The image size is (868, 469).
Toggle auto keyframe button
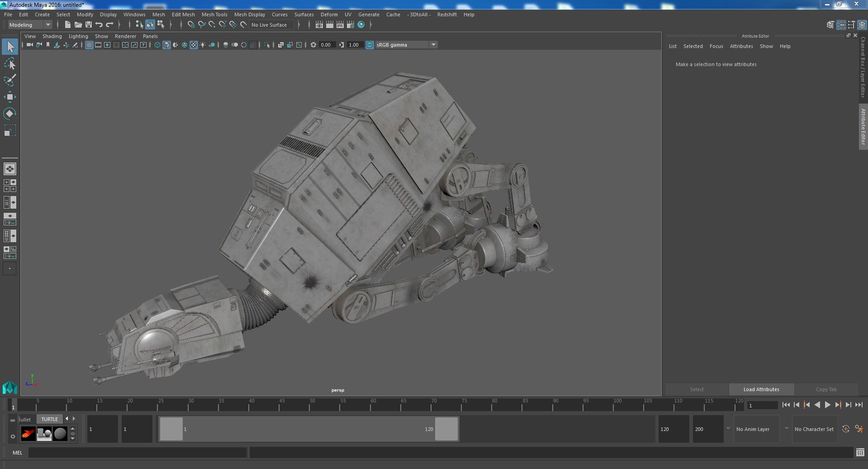point(845,429)
